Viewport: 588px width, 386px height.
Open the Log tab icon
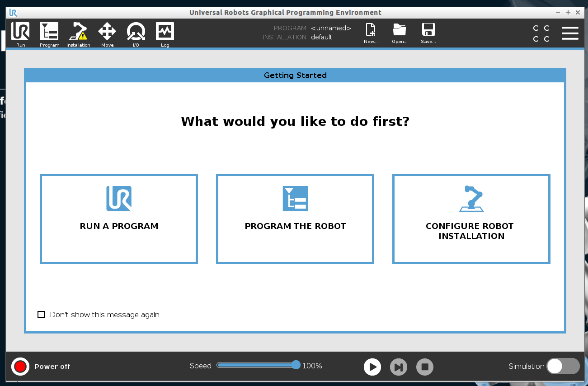click(165, 34)
